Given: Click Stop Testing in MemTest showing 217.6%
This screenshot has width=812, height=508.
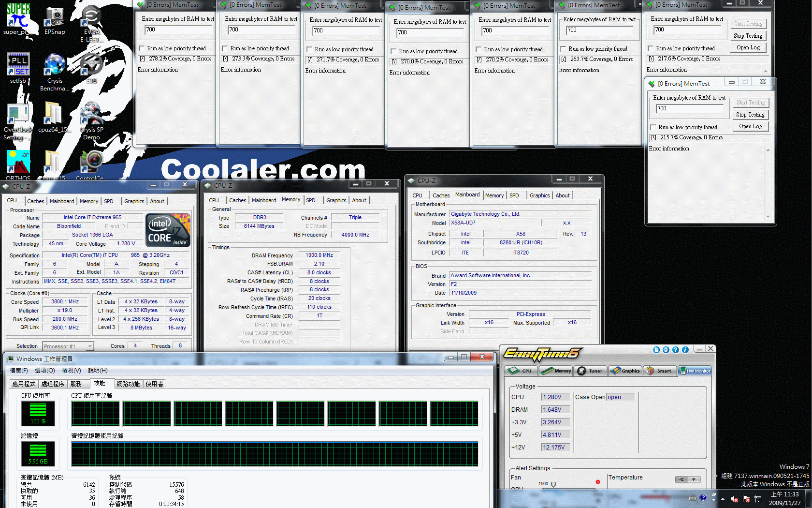Looking at the screenshot, I should pyautogui.click(x=748, y=36).
